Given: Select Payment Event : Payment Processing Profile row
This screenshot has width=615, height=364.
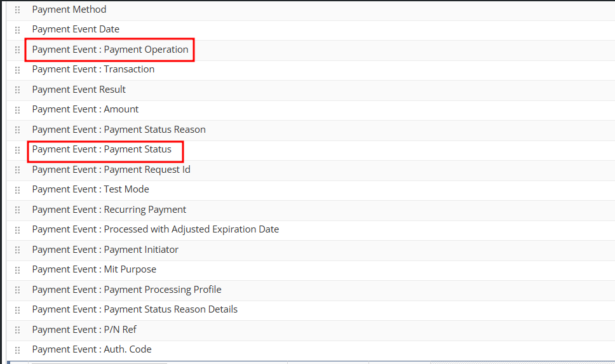Looking at the screenshot, I should 126,290.
